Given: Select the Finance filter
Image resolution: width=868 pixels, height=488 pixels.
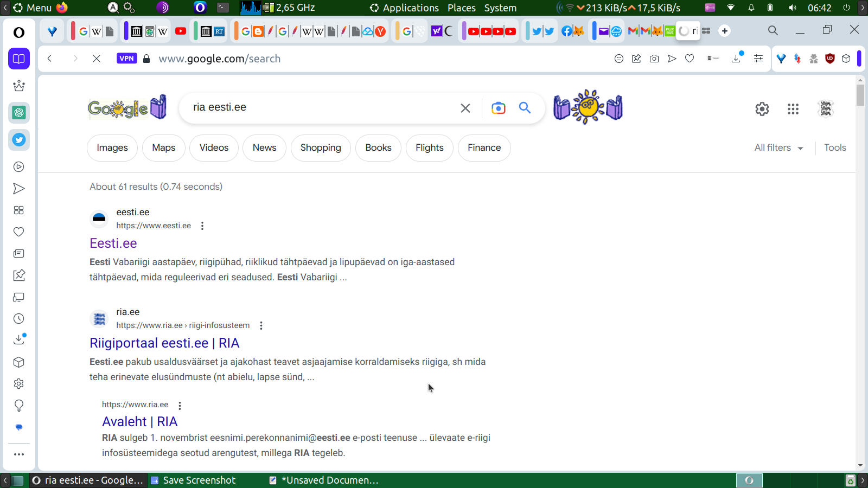Looking at the screenshot, I should coord(484,148).
